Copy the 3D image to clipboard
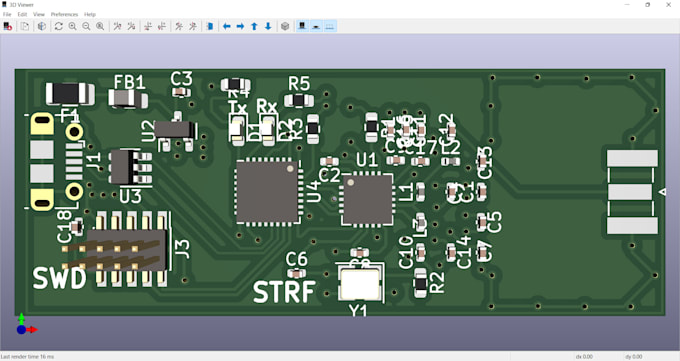The width and height of the screenshot is (680, 361). (25, 26)
